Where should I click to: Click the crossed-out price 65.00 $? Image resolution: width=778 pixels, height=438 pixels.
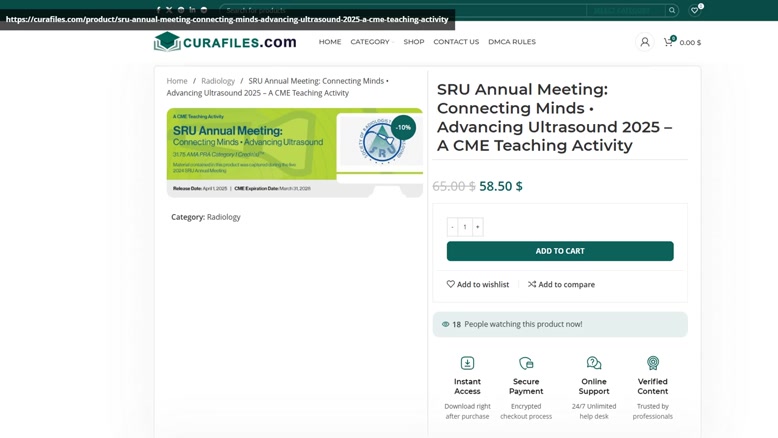(x=454, y=186)
